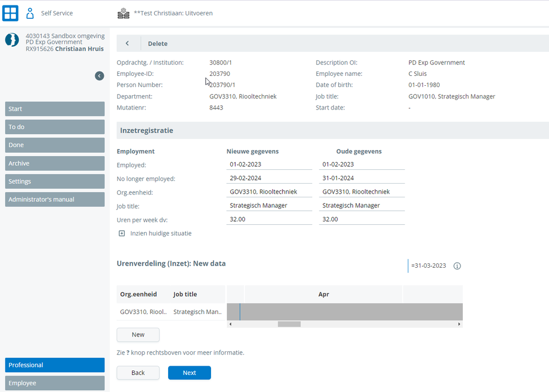The height and width of the screenshot is (392, 549).
Task: Click the new Org.eenheid field
Action: coord(269,192)
